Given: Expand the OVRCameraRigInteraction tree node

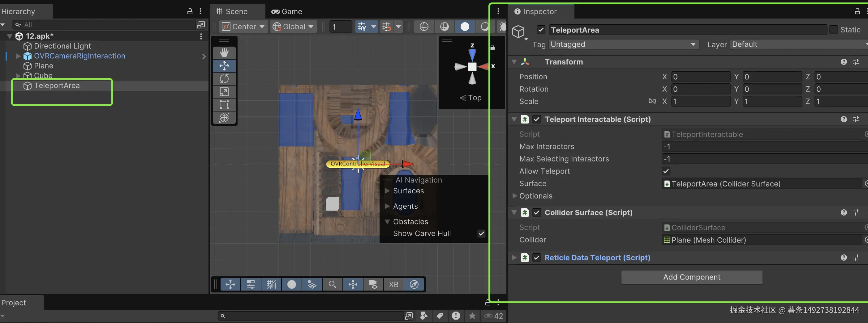Looking at the screenshot, I should pyautogui.click(x=18, y=56).
